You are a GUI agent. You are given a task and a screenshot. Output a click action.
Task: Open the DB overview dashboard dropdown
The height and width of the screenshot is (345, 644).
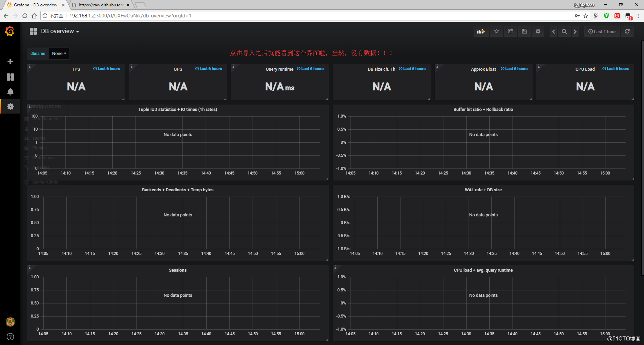(60, 31)
